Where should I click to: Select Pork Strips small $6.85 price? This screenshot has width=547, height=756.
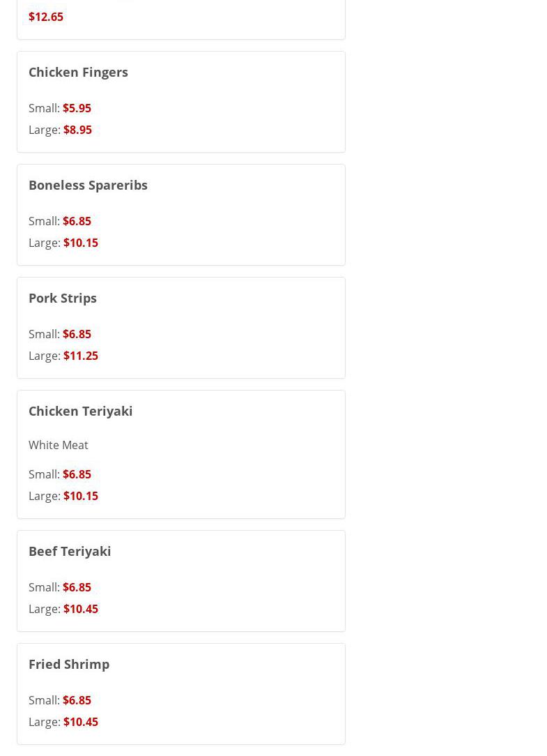[77, 334]
